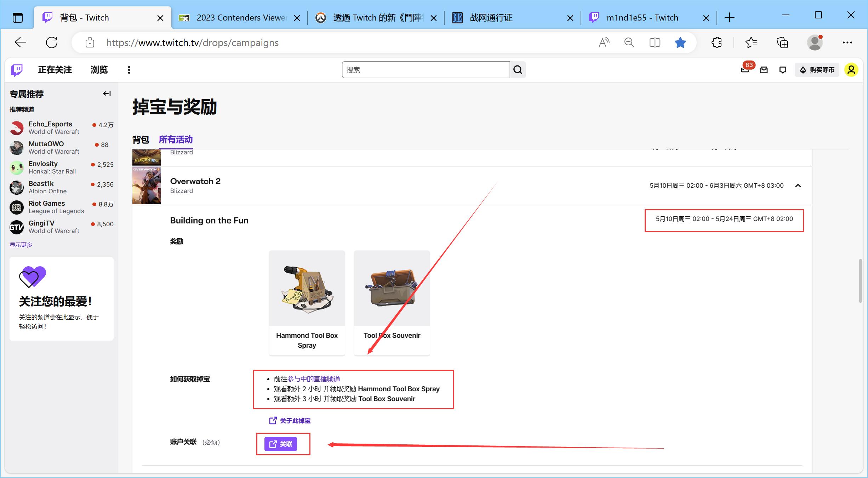Collapse the 专属推荐 sidebar arrow

coord(106,93)
